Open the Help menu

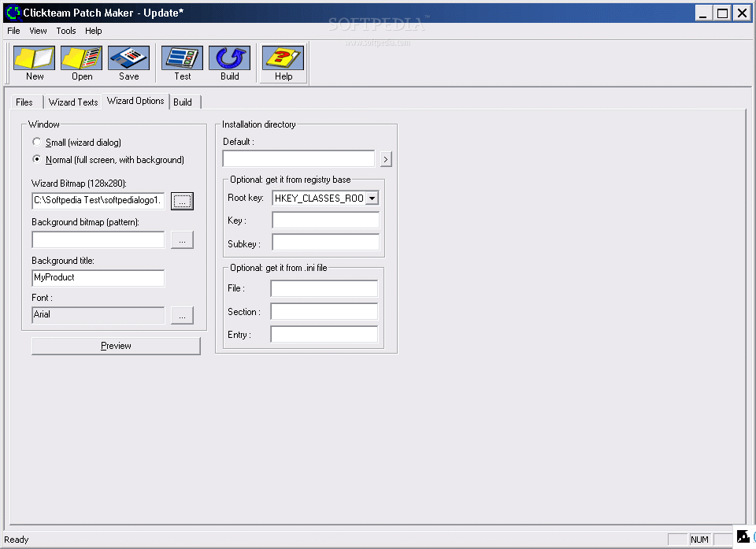click(94, 31)
